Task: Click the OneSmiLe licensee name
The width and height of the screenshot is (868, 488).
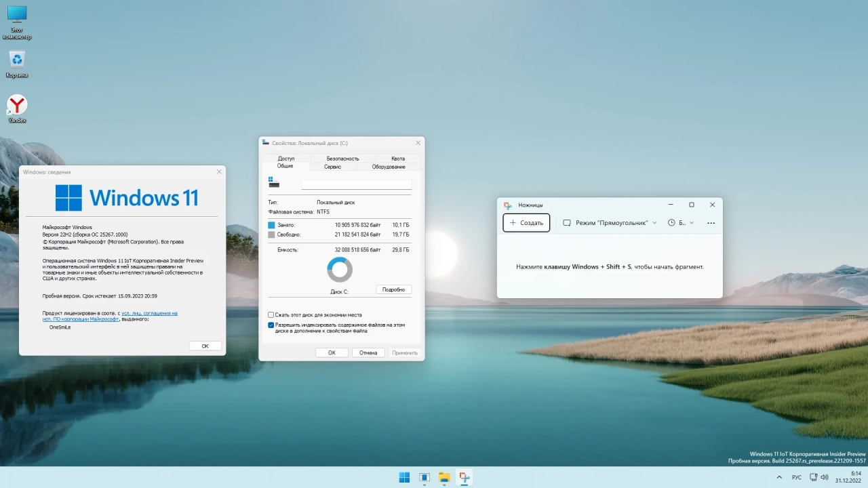Action: [x=60, y=327]
